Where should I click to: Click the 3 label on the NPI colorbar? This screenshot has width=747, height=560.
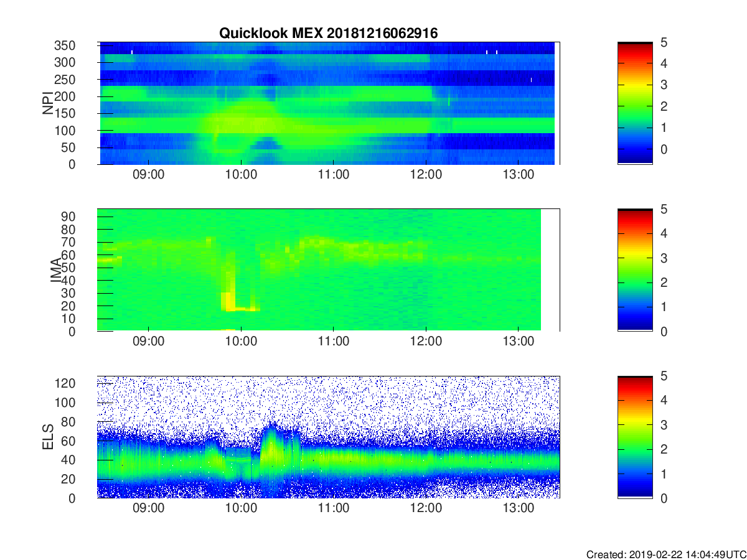point(664,85)
